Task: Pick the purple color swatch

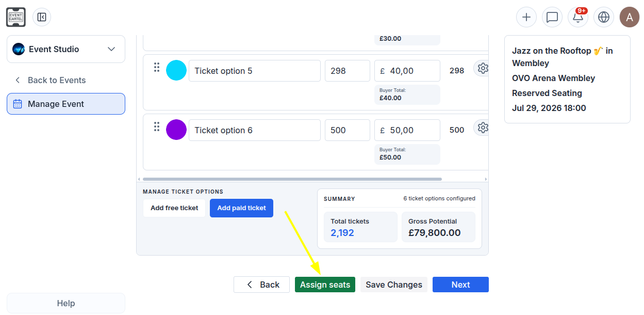Action: pos(176,130)
